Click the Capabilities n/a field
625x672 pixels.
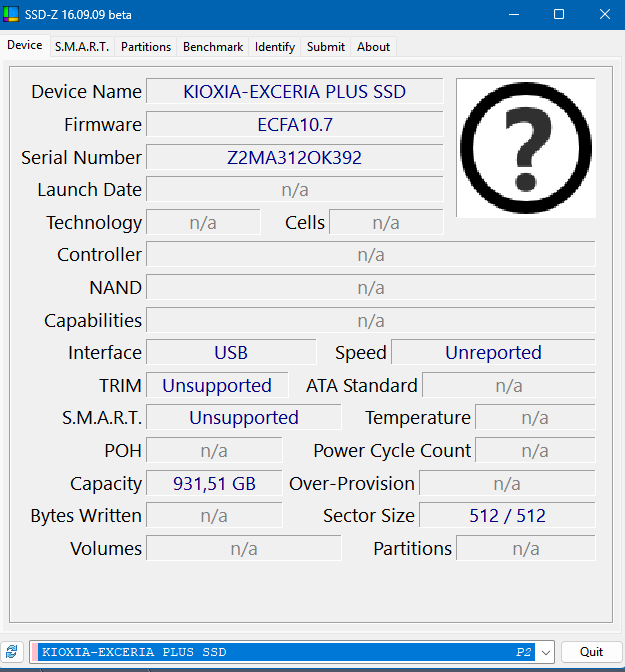tap(371, 321)
